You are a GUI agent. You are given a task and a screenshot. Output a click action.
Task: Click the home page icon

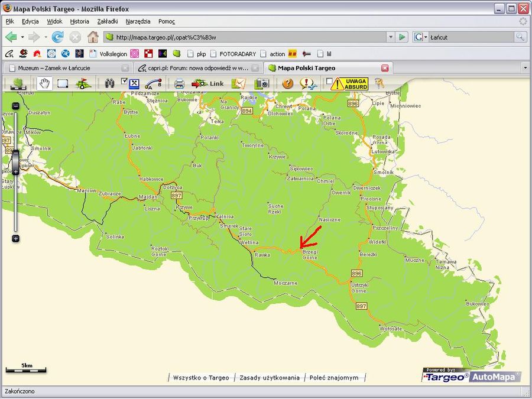93,37
